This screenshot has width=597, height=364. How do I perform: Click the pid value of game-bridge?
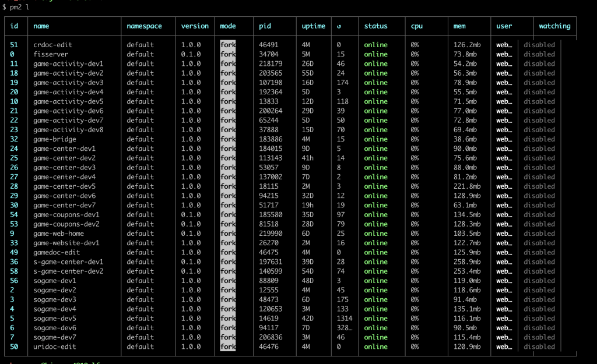pos(271,139)
